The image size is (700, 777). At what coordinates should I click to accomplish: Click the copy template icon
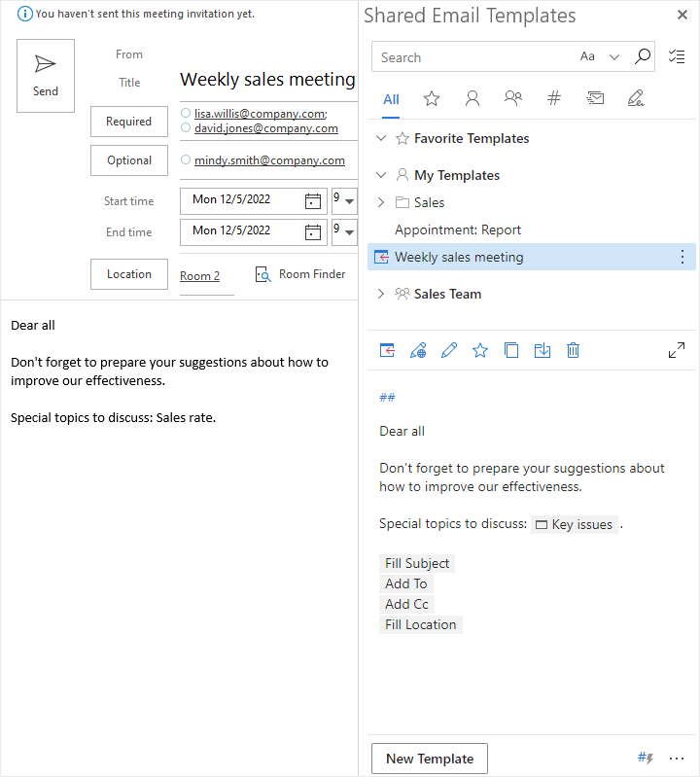pos(511,350)
